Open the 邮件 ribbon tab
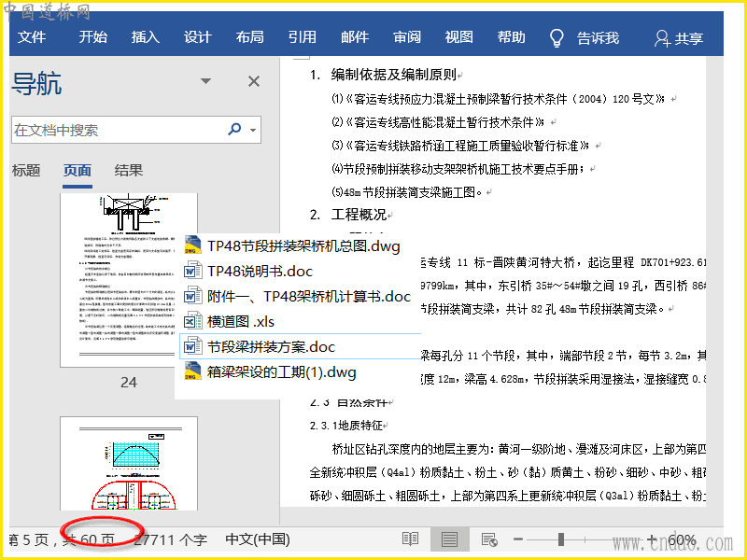 (355, 37)
